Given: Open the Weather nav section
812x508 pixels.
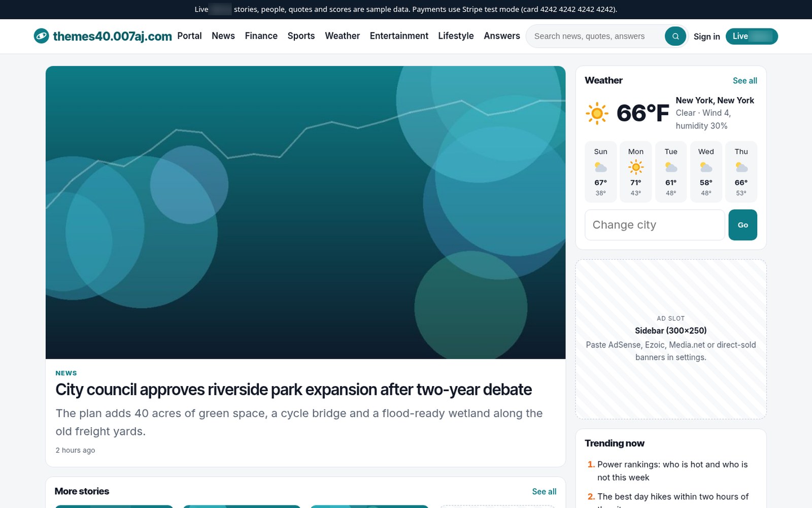Looking at the screenshot, I should (342, 36).
